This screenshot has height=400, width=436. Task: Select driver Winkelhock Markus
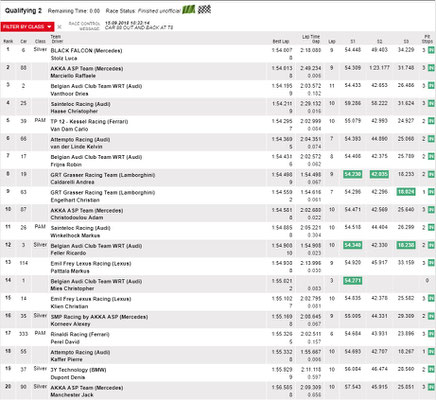click(x=75, y=236)
